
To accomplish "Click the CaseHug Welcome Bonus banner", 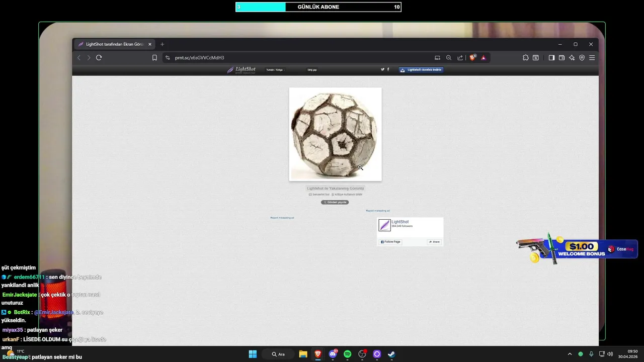I will [578, 248].
